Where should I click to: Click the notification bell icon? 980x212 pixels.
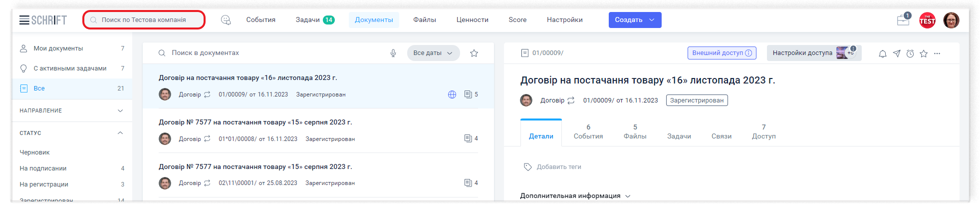882,53
